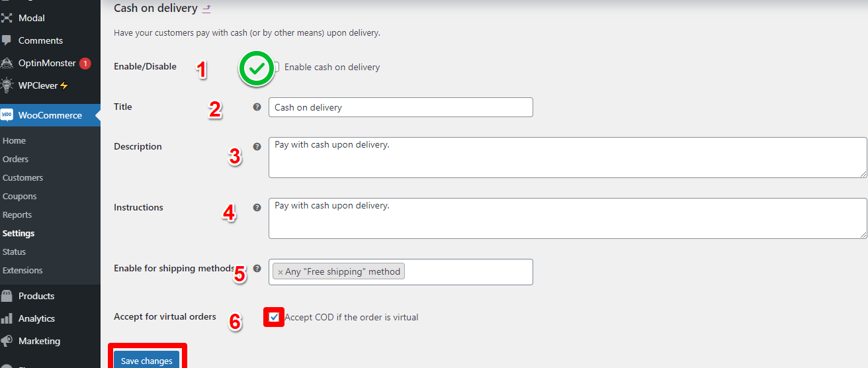The width and height of the screenshot is (868, 368).
Task: Click the Comments speech bubble icon
Action: pyautogui.click(x=7, y=40)
